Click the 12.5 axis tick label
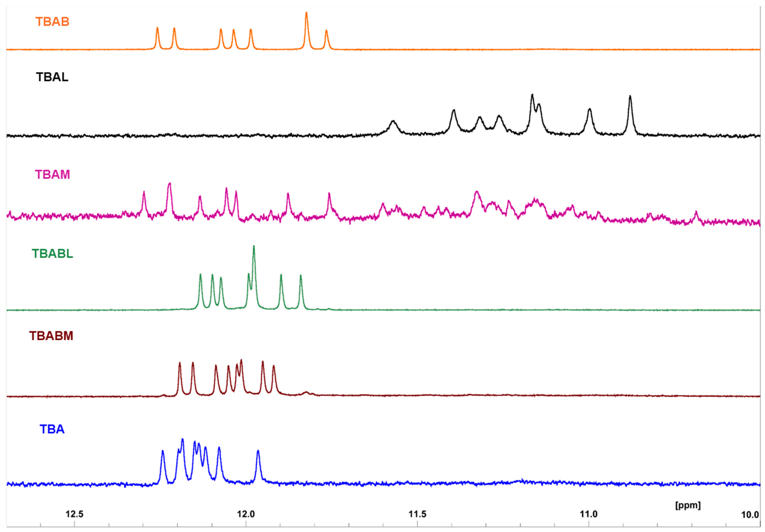 [74, 514]
